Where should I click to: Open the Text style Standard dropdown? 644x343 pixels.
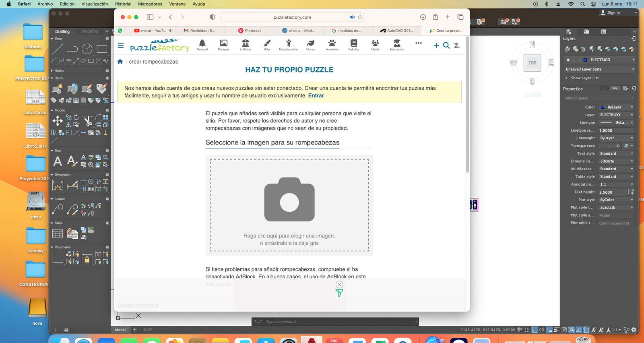(x=616, y=153)
